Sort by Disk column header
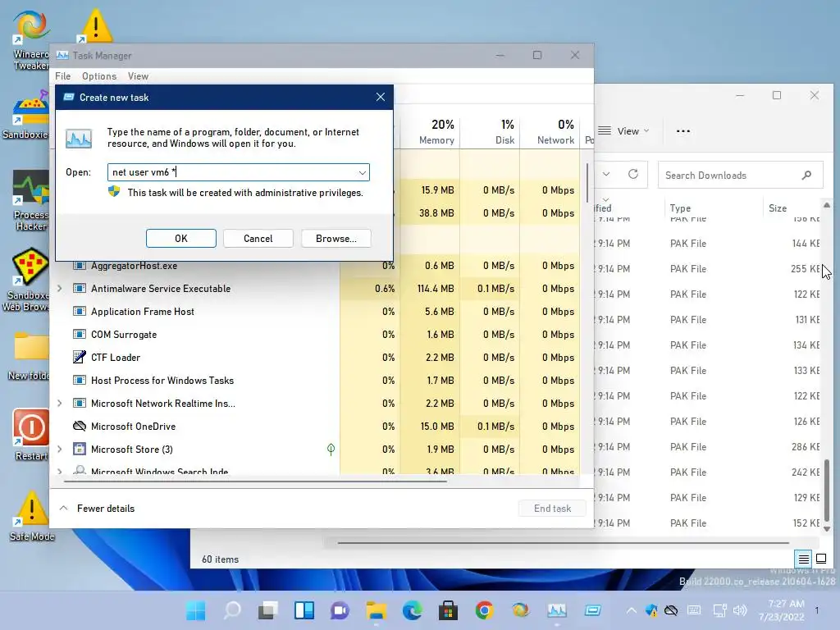This screenshot has width=840, height=630. click(490, 131)
